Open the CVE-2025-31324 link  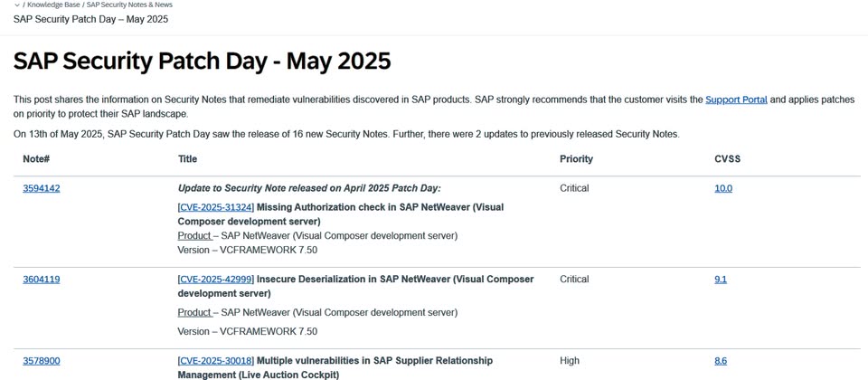pyautogui.click(x=216, y=207)
